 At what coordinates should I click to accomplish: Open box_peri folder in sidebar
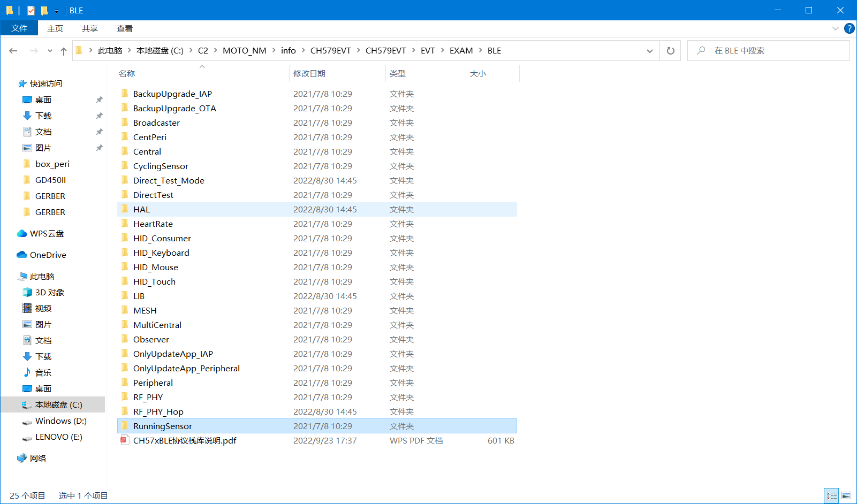click(52, 164)
